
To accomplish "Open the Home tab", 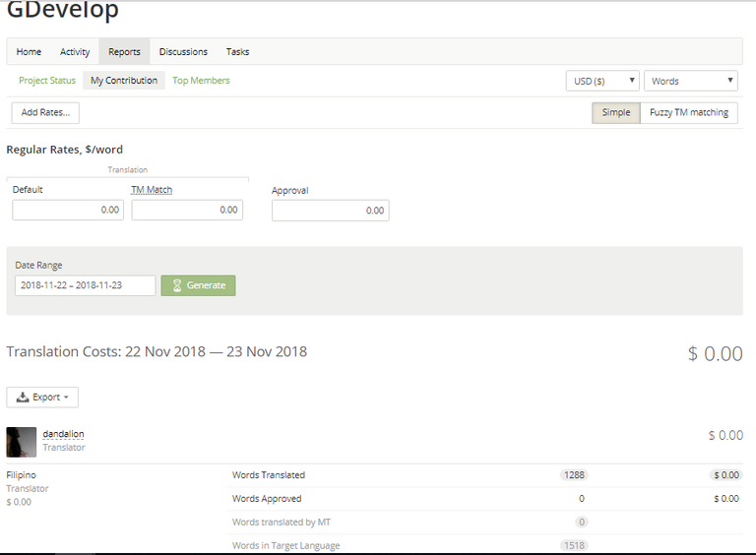I will tap(29, 52).
